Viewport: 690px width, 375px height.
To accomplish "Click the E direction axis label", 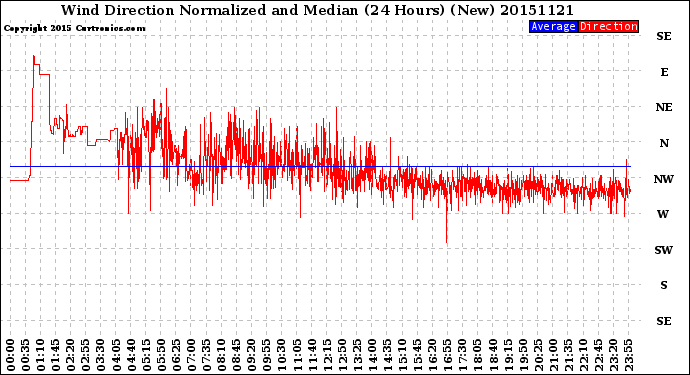I will [x=664, y=72].
